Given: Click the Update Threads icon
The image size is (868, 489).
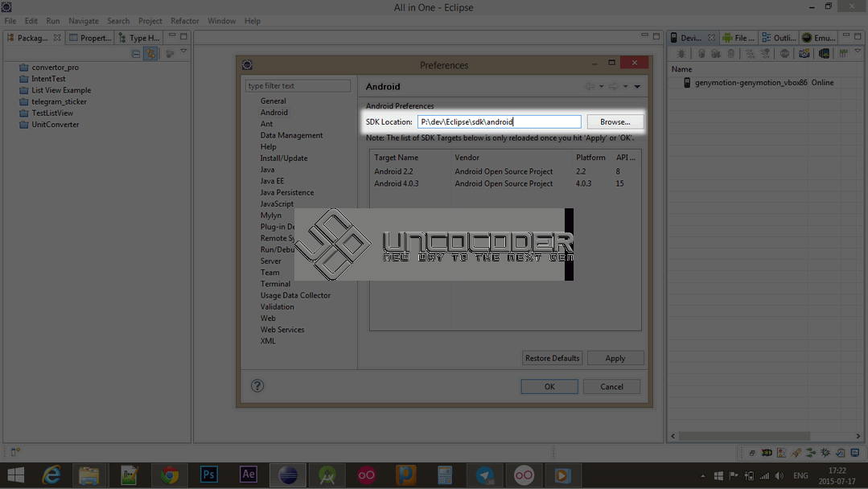Looking at the screenshot, I should (x=750, y=54).
